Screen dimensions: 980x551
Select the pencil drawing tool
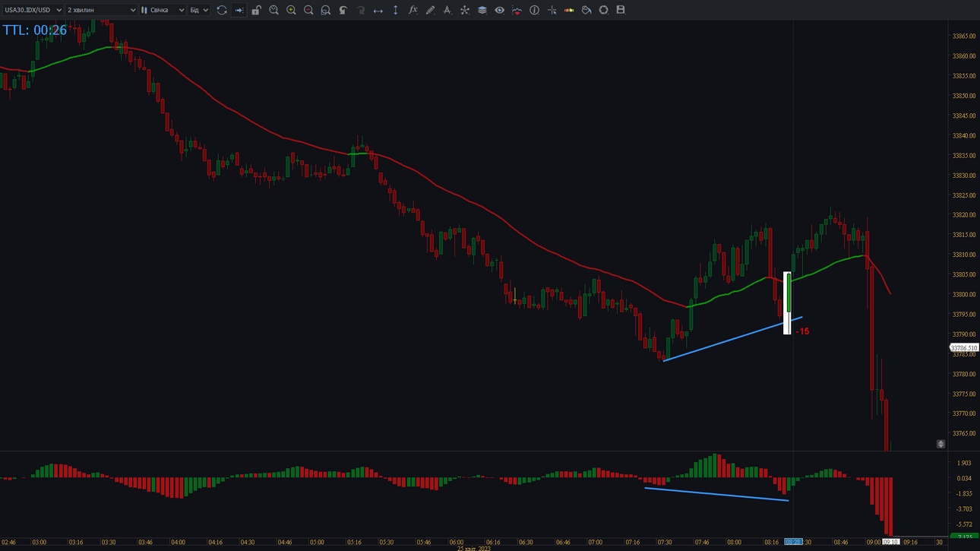point(430,10)
